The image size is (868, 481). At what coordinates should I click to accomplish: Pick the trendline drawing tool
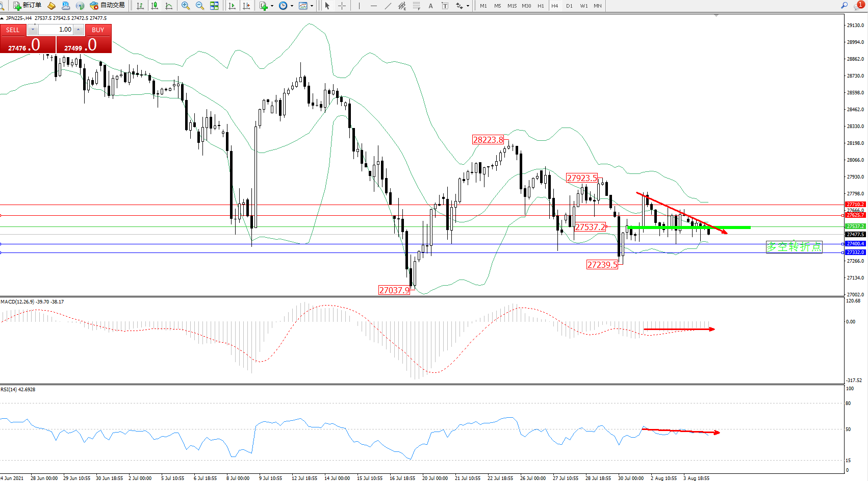[388, 6]
